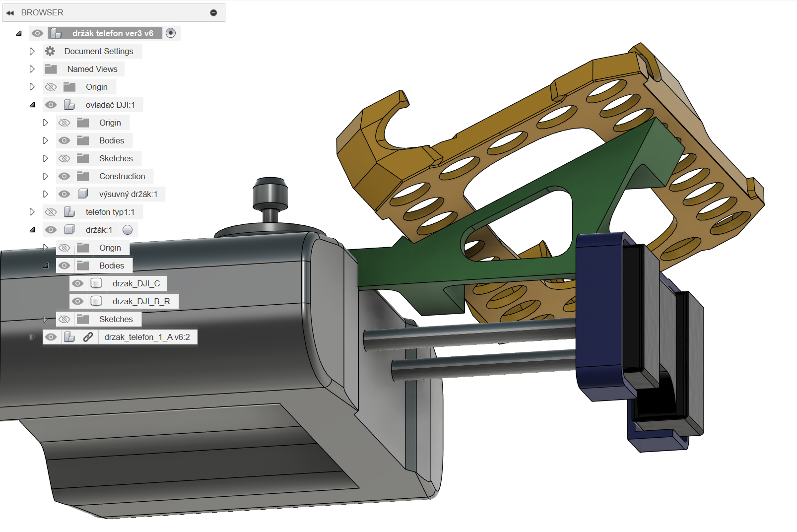Hide the Construction folder
The image size is (797, 532).
(x=64, y=176)
